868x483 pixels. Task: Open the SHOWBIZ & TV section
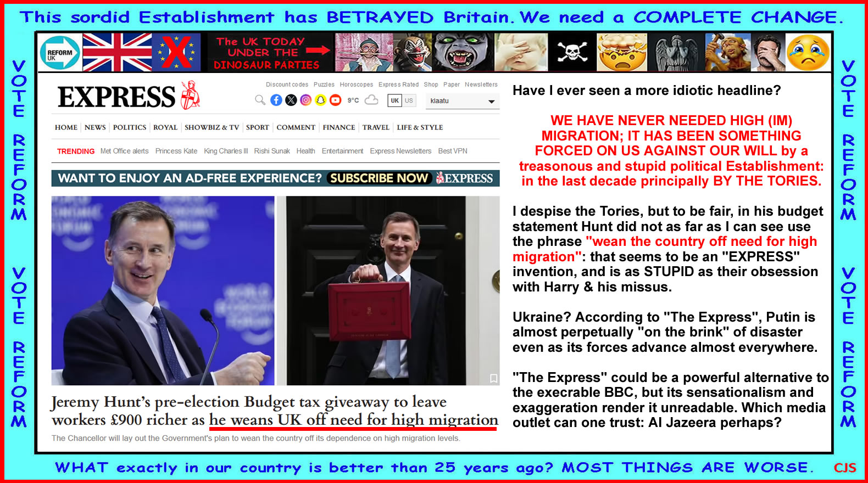coord(212,127)
